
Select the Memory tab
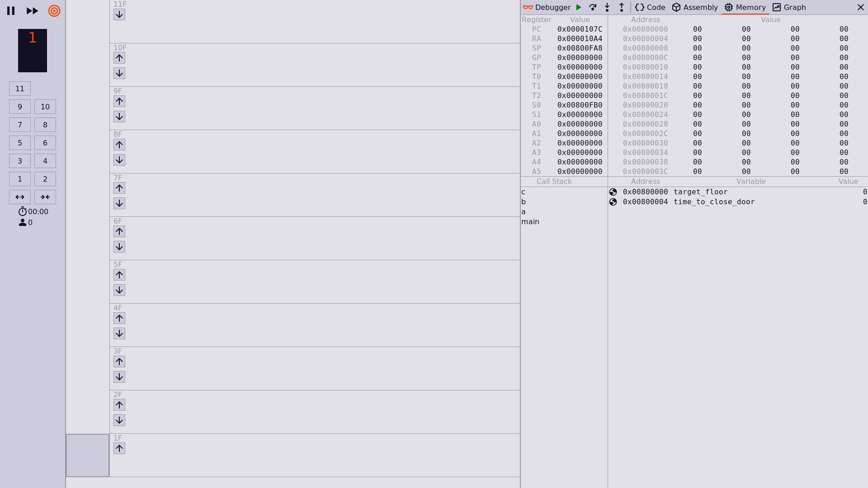(745, 7)
